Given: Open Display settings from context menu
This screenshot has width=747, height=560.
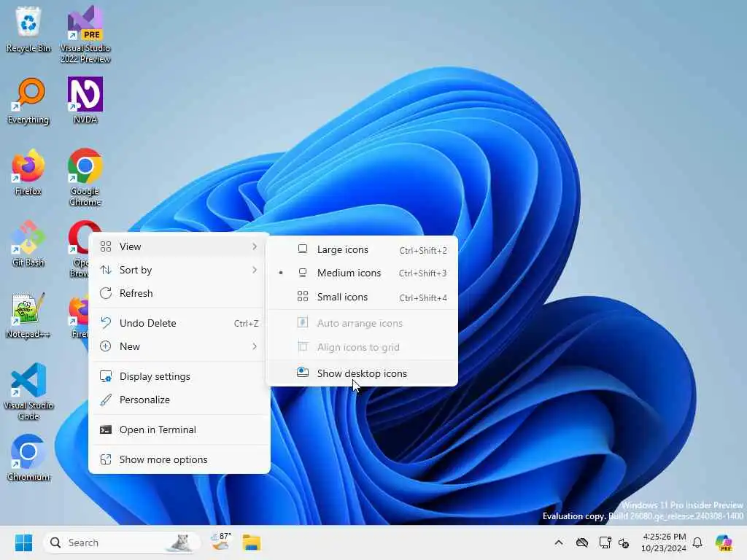Looking at the screenshot, I should click(x=179, y=377).
